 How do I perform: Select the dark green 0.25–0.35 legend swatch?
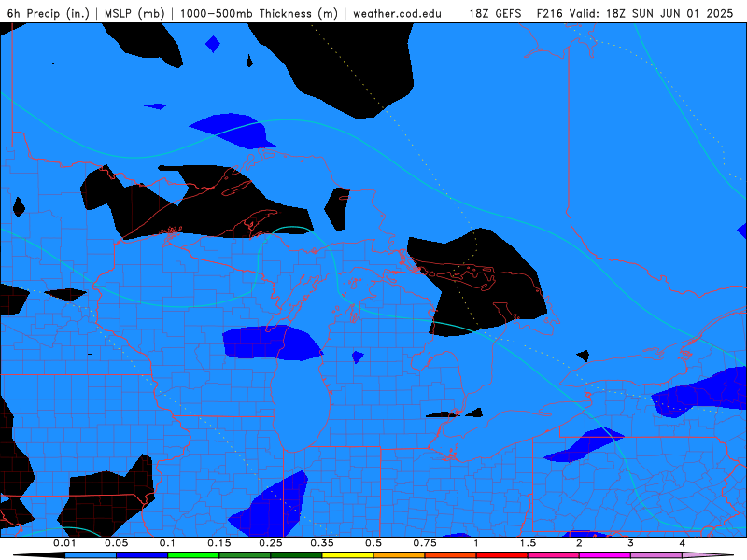[296, 555]
